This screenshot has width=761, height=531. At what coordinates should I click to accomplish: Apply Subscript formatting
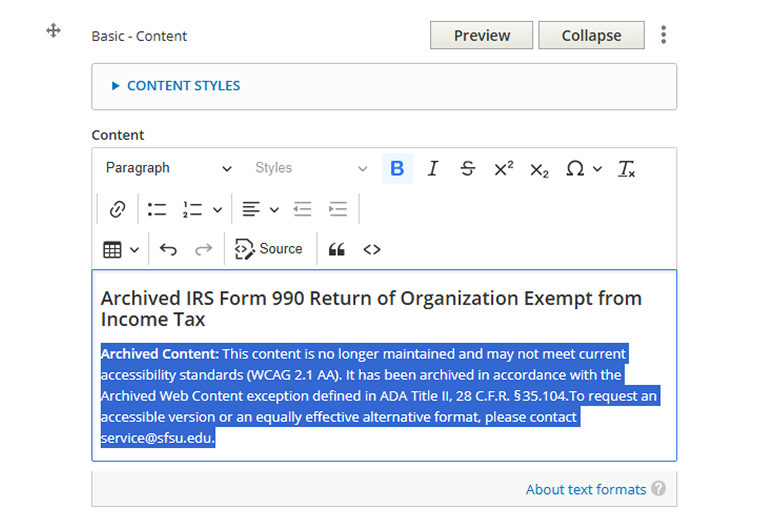pyautogui.click(x=539, y=168)
